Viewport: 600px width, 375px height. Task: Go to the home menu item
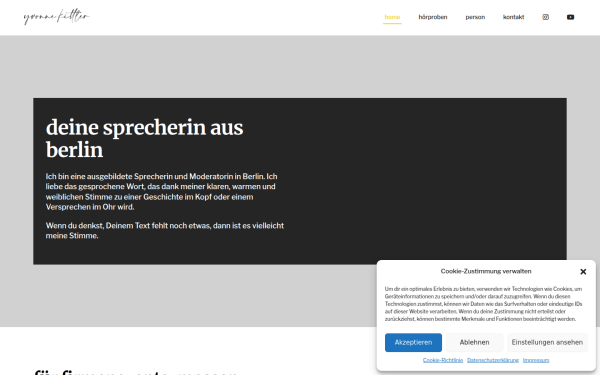coord(392,17)
